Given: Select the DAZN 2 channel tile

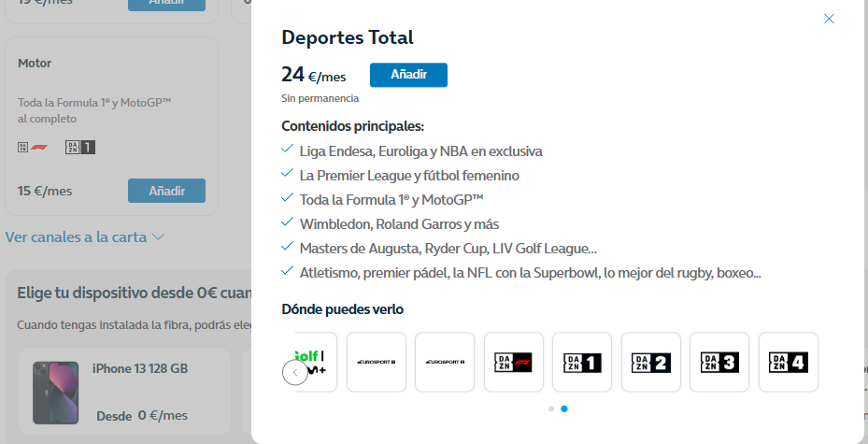Looking at the screenshot, I should click(651, 362).
